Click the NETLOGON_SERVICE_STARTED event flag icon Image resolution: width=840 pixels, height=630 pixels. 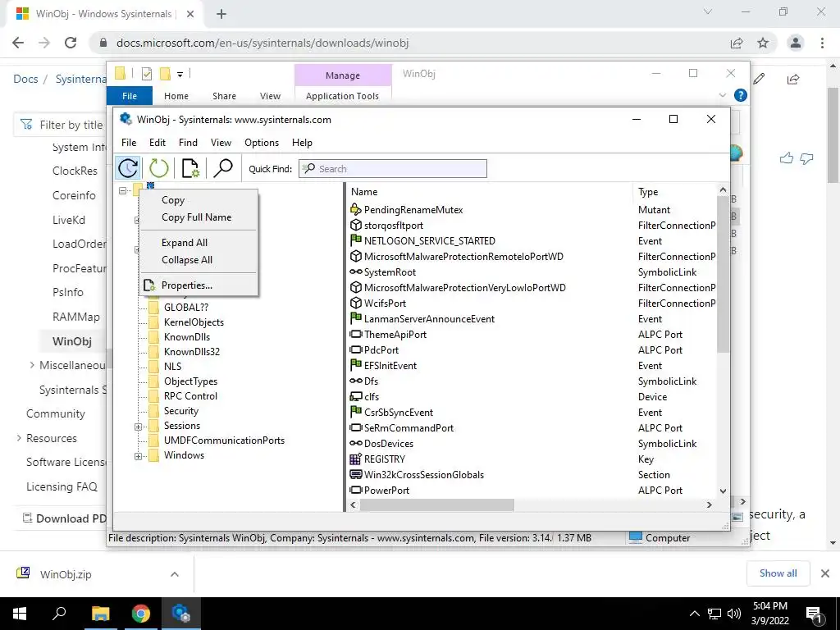[356, 240]
